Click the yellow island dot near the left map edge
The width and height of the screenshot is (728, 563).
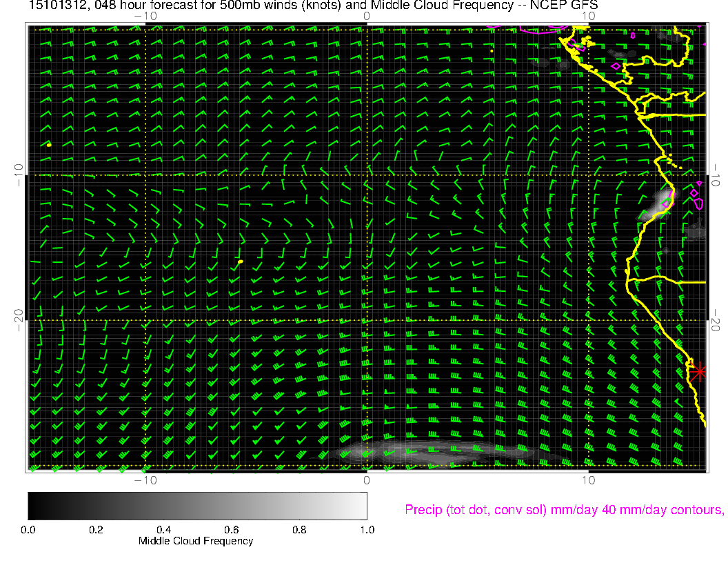pyautogui.click(x=49, y=145)
